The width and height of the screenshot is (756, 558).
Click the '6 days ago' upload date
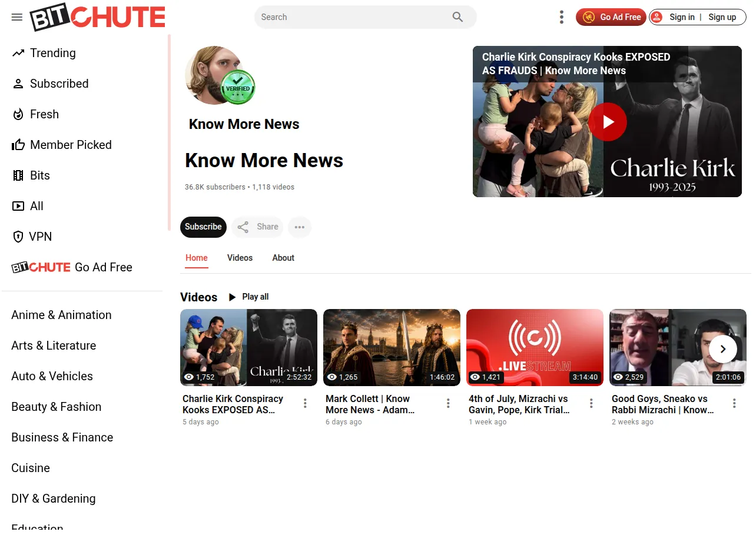coord(344,422)
